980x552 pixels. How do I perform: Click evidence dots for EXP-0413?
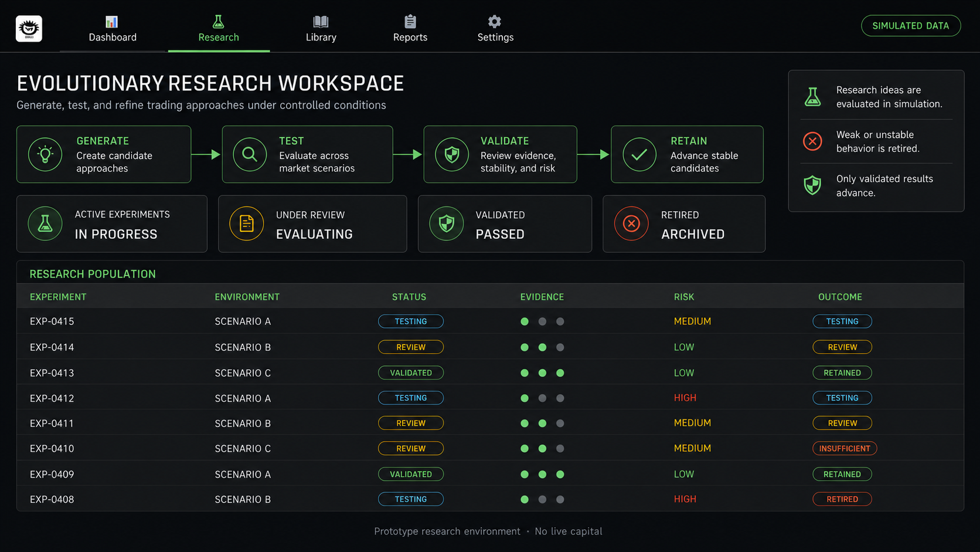pos(542,372)
